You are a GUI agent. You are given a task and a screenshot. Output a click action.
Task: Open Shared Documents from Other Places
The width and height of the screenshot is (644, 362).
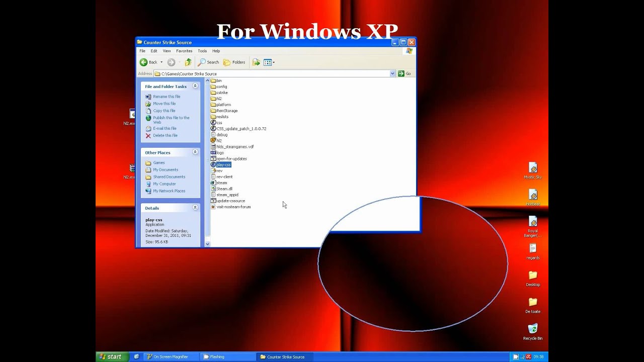(x=169, y=177)
